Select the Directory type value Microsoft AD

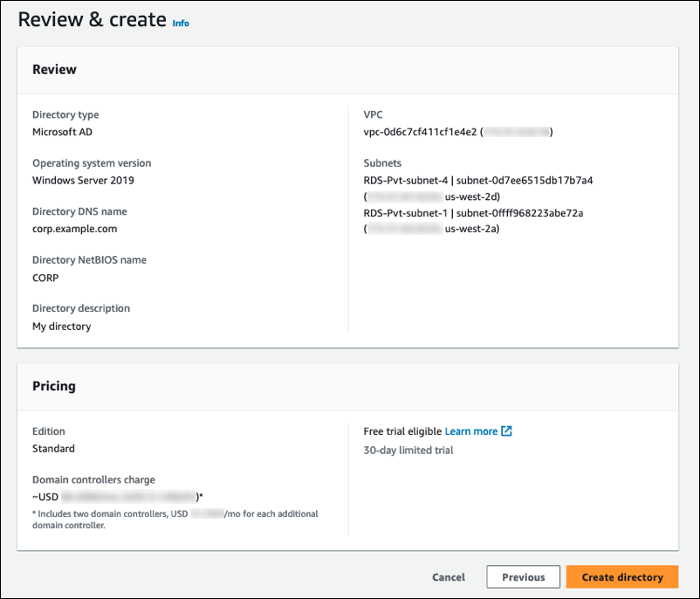coord(65,131)
